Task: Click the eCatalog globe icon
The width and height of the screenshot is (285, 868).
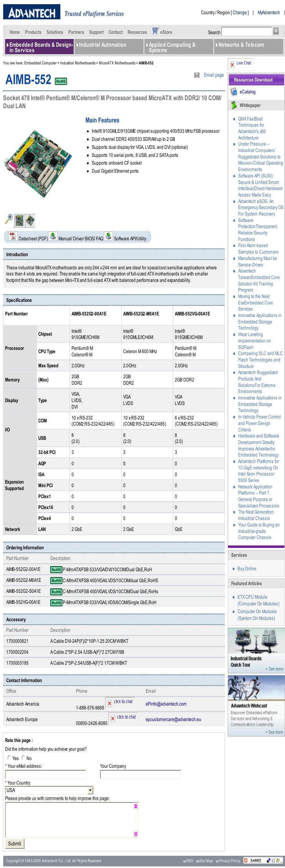Action: [x=234, y=92]
